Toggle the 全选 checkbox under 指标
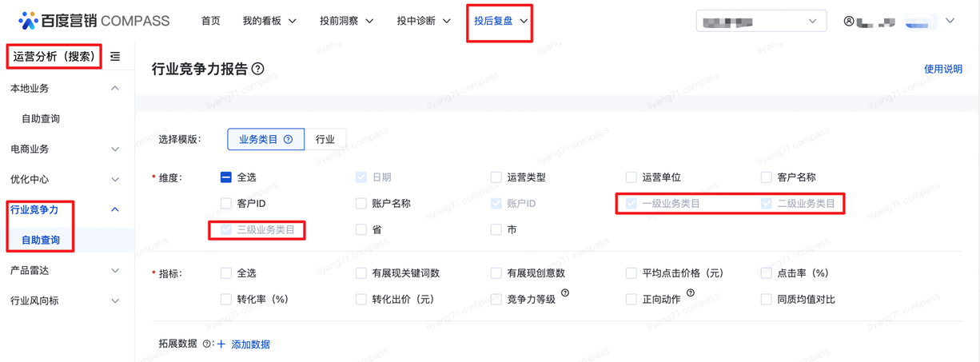 (x=226, y=273)
